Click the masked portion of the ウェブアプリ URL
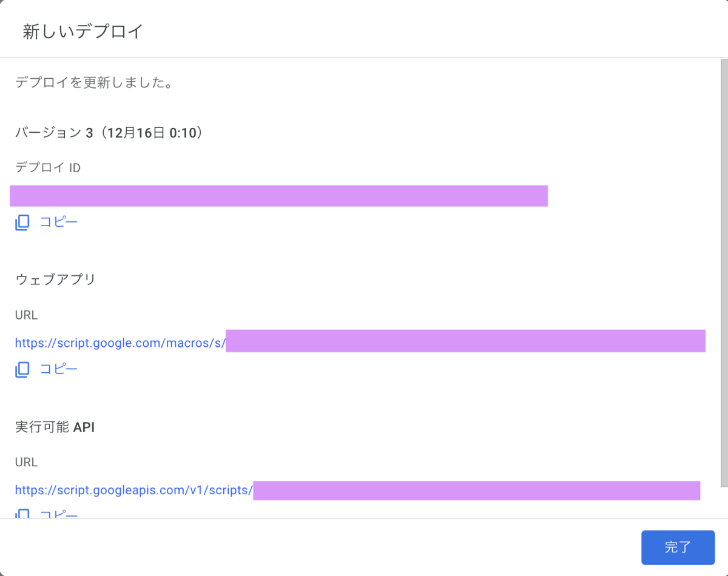The height and width of the screenshot is (576, 728). click(465, 341)
